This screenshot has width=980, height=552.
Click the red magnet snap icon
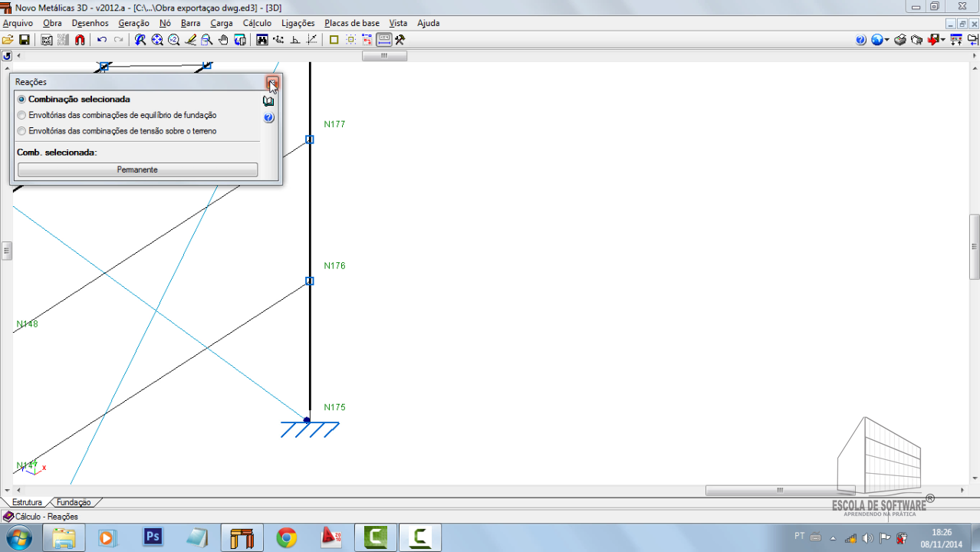click(x=80, y=40)
